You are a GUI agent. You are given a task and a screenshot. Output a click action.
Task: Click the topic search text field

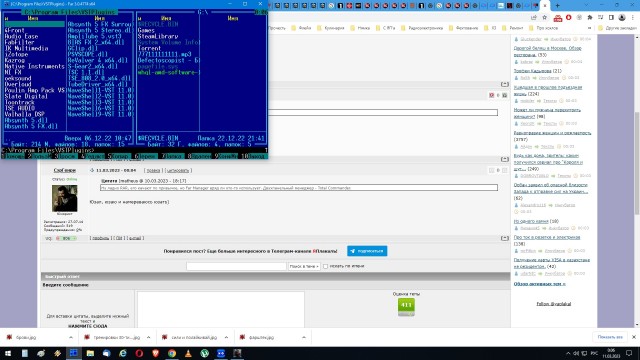[x=236, y=266]
